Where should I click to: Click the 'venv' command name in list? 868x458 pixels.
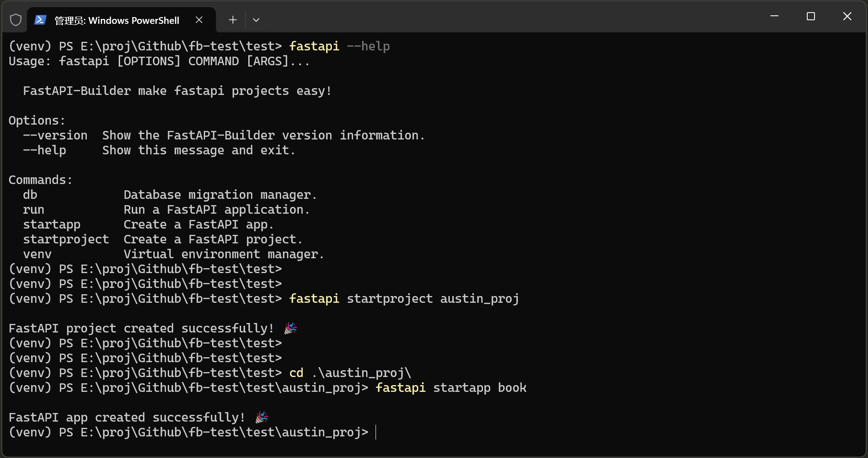[x=37, y=254]
